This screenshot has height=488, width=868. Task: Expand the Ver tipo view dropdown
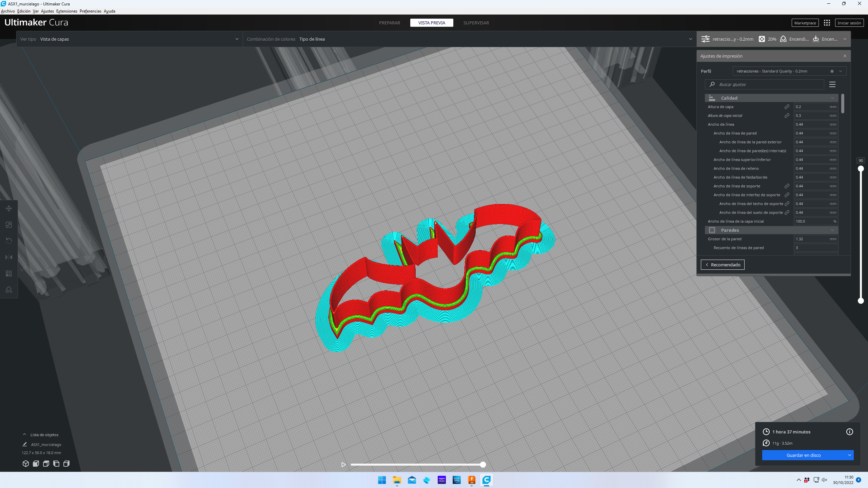point(129,39)
